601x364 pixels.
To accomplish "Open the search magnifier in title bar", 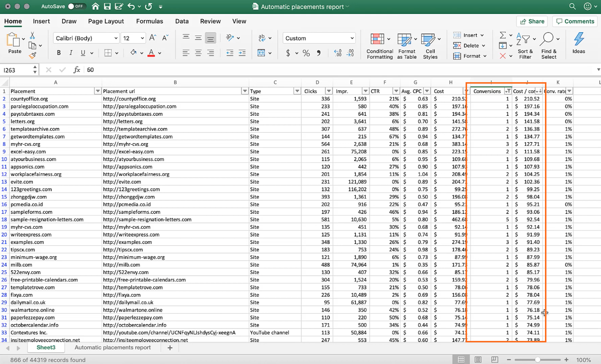I will click(x=572, y=6).
